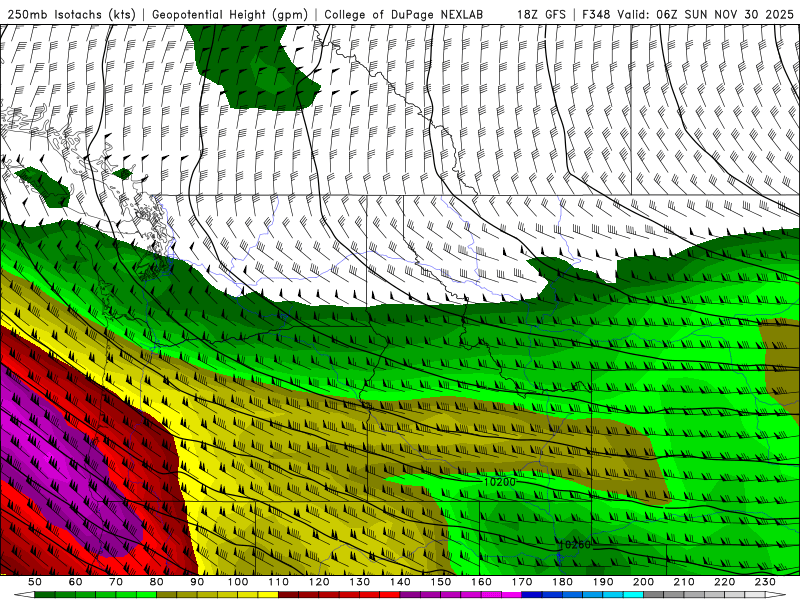Viewport: 800px width, 600px height.
Task: Click the "250mb Isotachs (kts)" title text
Action: point(71,14)
